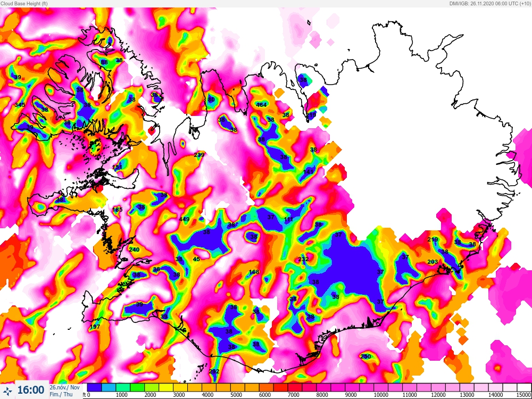Click the 345 cloud base value on the map
This screenshot has height=399, width=532.
[20, 105]
